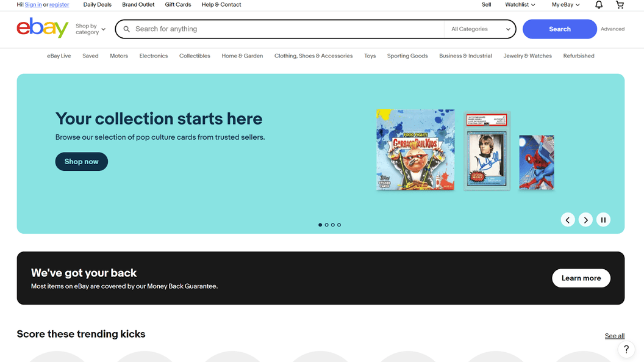Open the help question mark icon

tap(626, 349)
